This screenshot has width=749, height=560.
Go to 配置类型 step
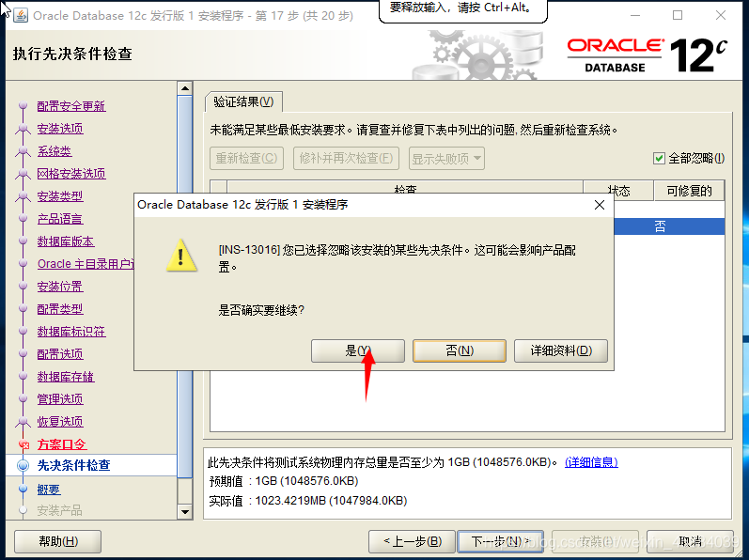click(60, 309)
